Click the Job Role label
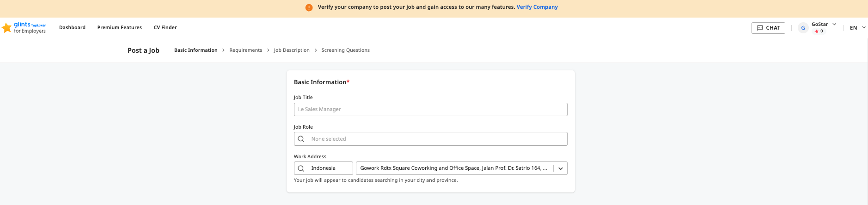Screen dimensions: 868x205 pos(303,127)
